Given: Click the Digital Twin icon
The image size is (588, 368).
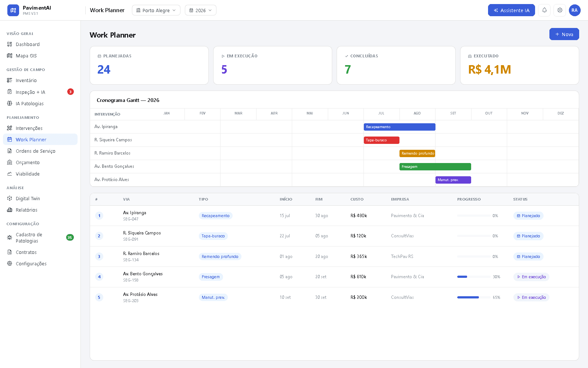Looking at the screenshot, I should tap(10, 198).
